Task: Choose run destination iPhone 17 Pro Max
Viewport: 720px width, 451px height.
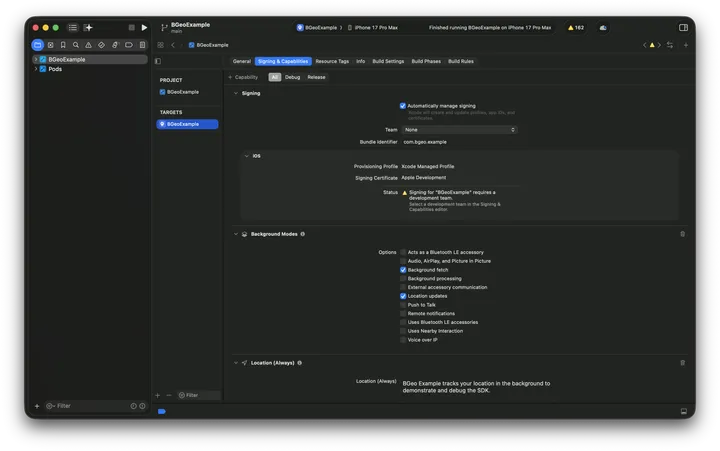Action: 372,28
